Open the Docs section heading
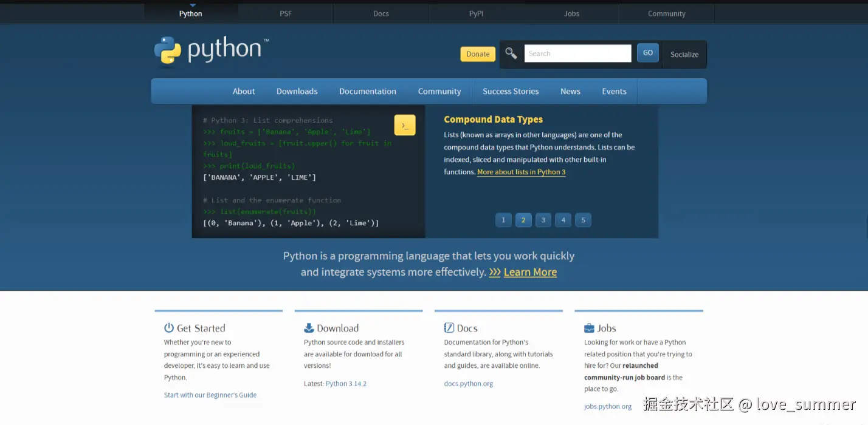The height and width of the screenshot is (425, 868). (467, 328)
